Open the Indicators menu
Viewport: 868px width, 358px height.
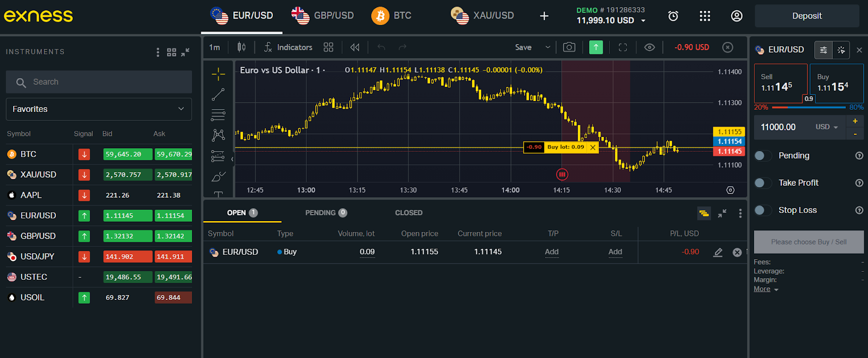(288, 47)
